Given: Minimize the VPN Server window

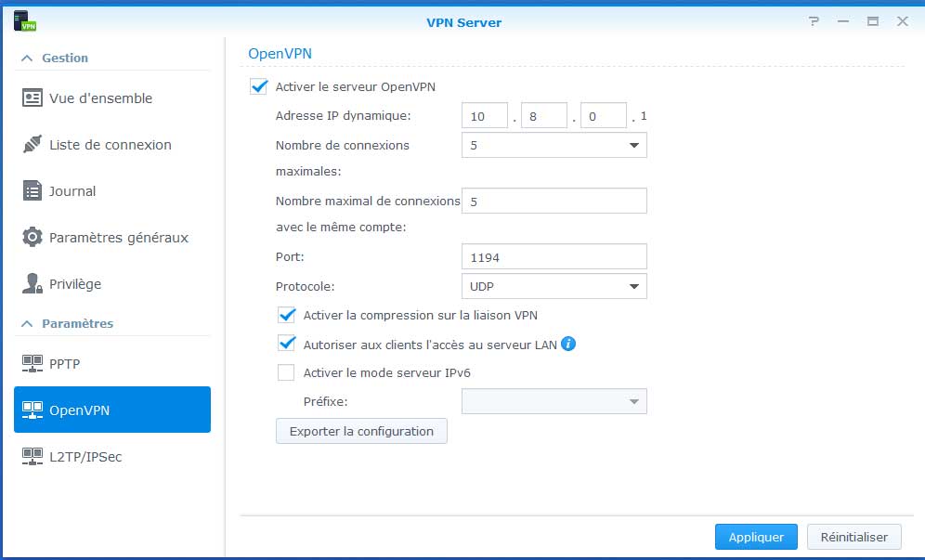Looking at the screenshot, I should (x=843, y=22).
